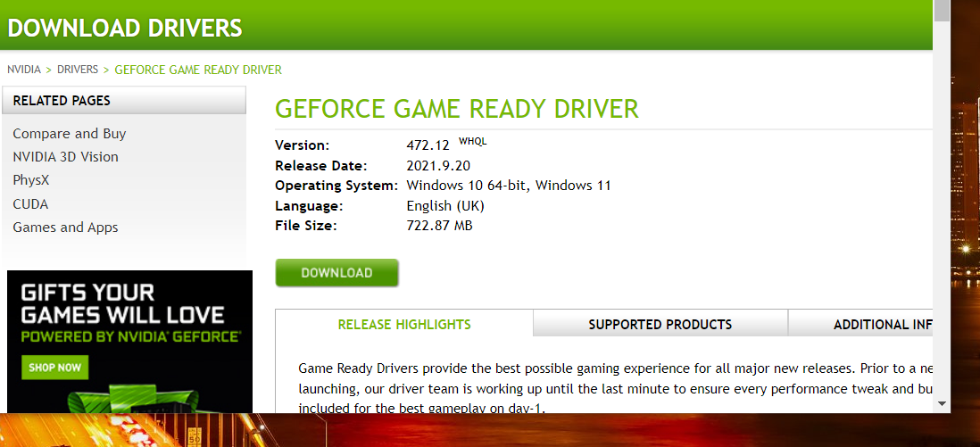Click the Windows 10 64-bit, Windows 11 text

(509, 186)
